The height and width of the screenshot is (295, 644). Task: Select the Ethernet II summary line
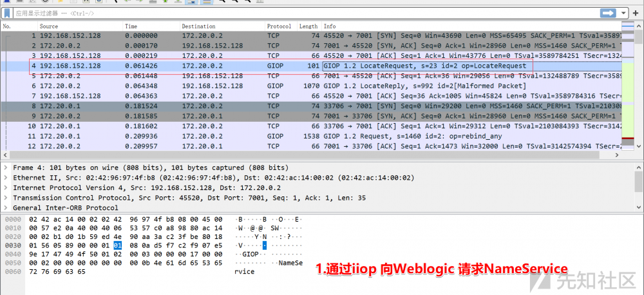(214, 178)
